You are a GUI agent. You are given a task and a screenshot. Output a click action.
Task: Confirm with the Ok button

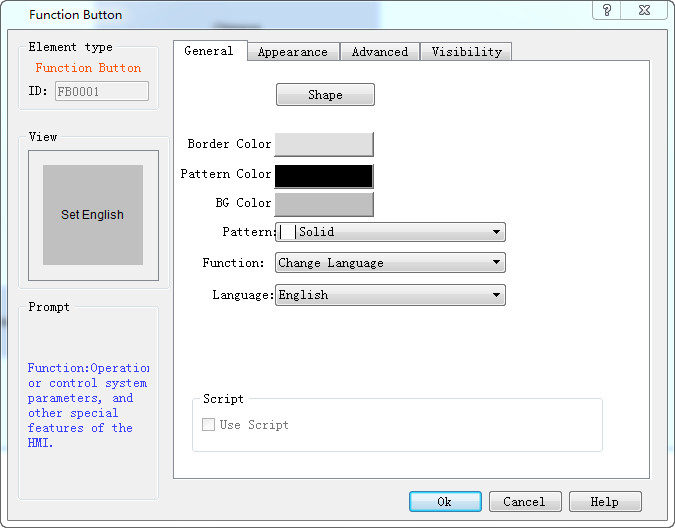coord(445,502)
